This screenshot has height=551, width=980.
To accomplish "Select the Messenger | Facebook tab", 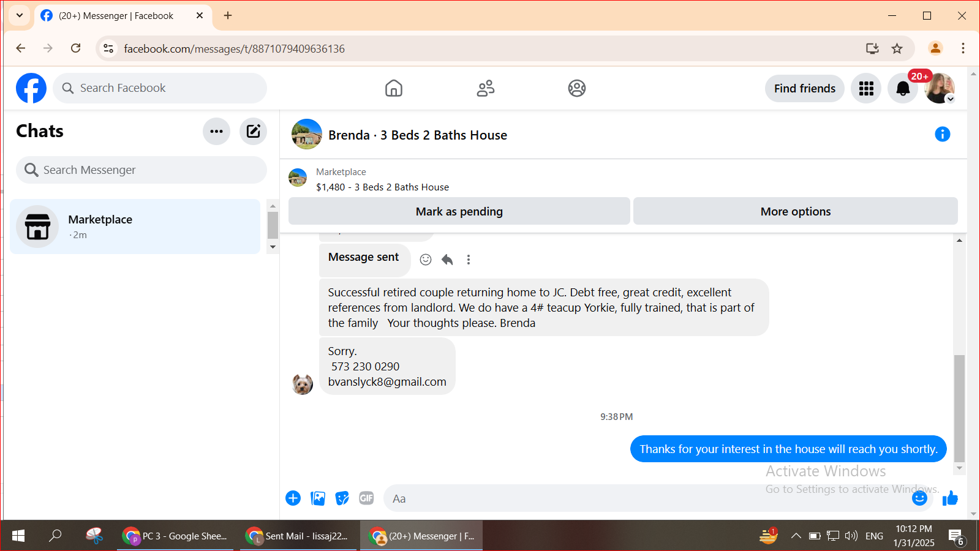I will point(123,16).
